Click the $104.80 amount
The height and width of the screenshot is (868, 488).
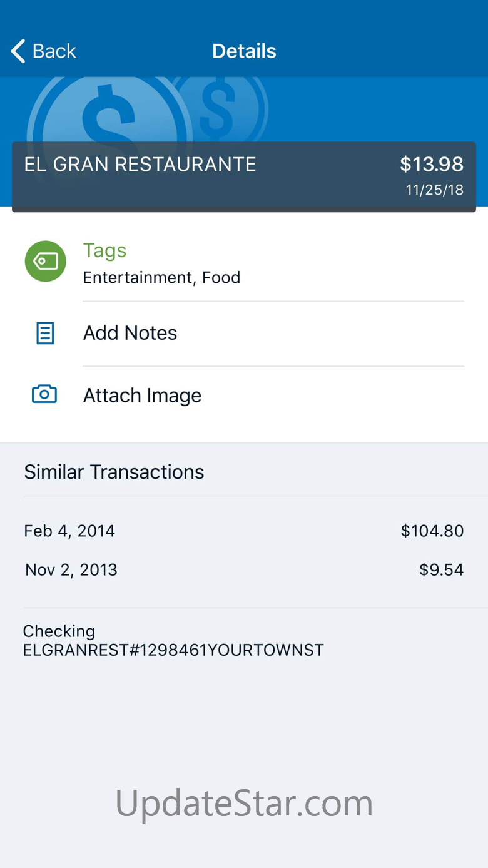click(432, 531)
